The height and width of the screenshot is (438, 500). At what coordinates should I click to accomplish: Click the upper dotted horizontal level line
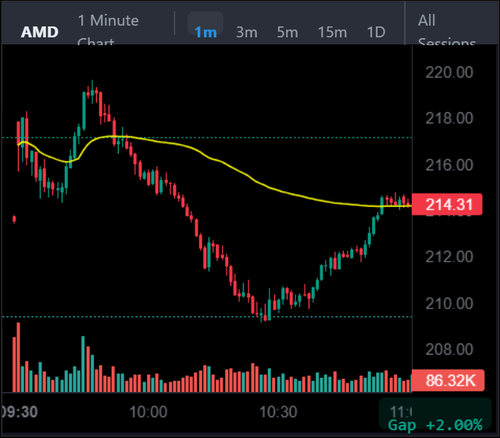[x=207, y=137]
